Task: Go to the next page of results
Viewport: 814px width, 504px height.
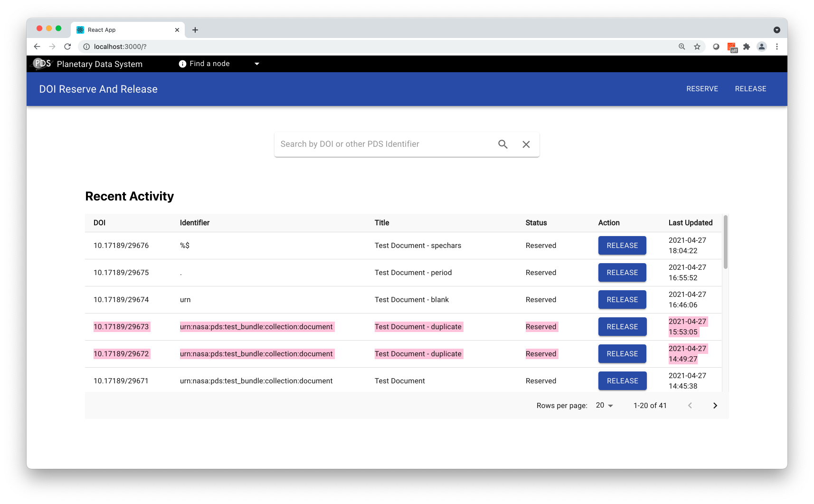Action: click(715, 405)
